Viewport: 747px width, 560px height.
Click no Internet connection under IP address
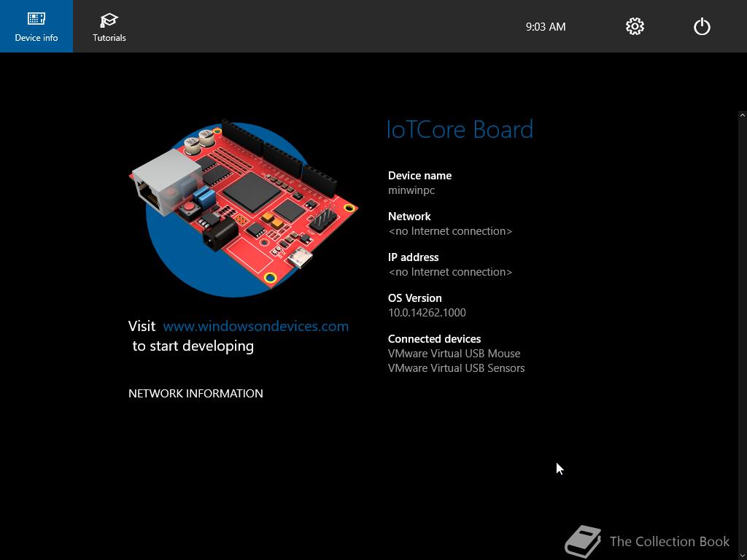pos(450,272)
